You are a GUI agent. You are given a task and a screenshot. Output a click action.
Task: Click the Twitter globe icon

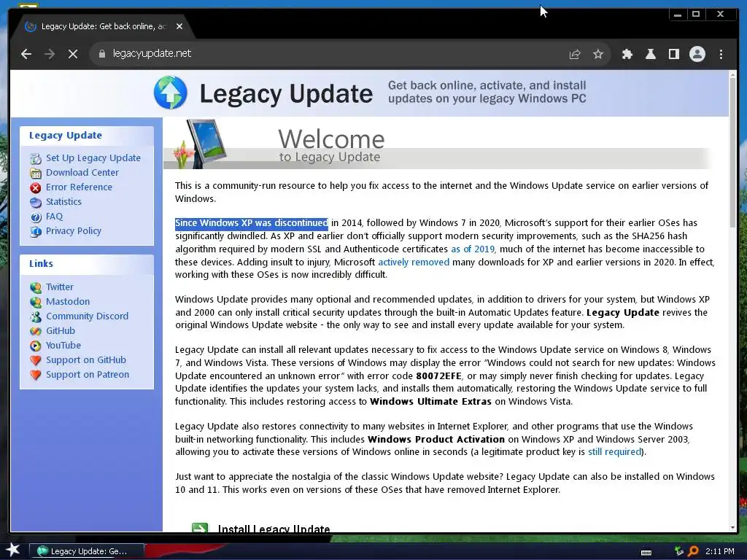pos(36,287)
